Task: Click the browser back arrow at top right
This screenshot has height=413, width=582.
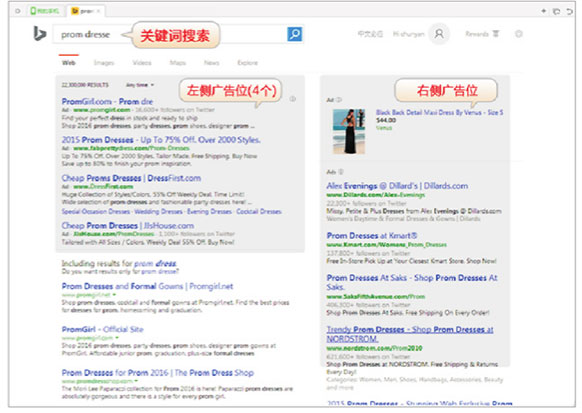Action: pos(569,11)
